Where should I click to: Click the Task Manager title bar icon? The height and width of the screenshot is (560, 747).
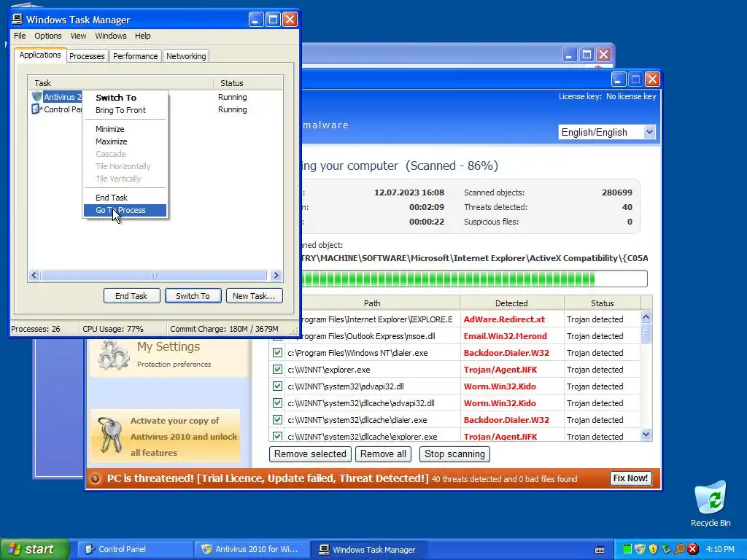coord(18,19)
